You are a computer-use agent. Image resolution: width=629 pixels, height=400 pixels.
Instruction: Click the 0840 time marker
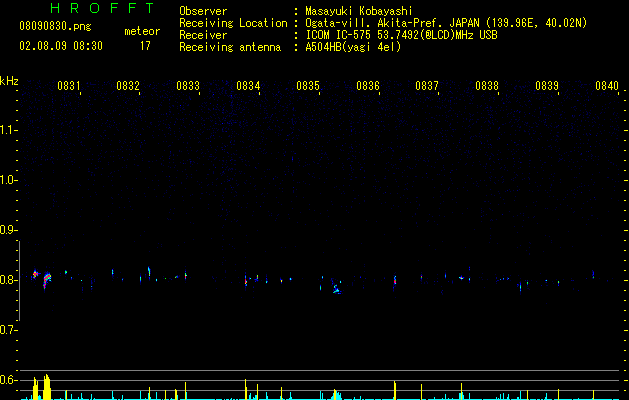(607, 85)
